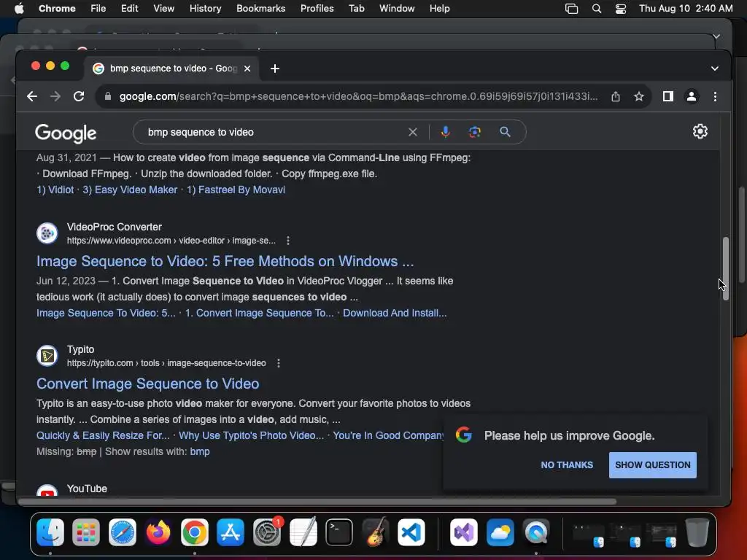This screenshot has height=560, width=747.
Task: Open Image Sequence to Video: 5 Free Methods link
Action: point(225,261)
